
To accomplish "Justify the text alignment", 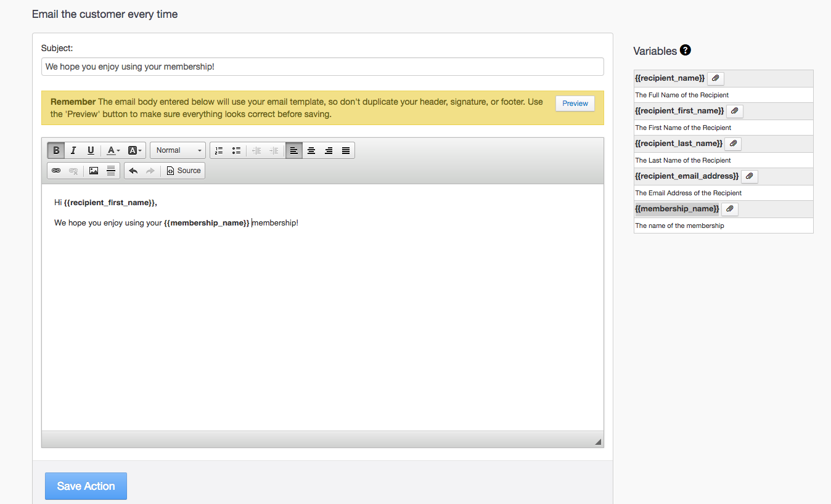I will click(346, 150).
